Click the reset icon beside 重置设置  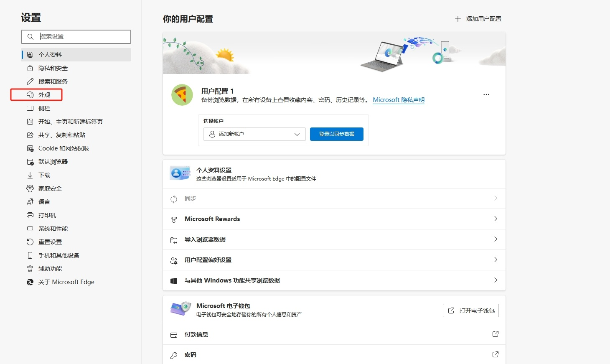(30, 242)
